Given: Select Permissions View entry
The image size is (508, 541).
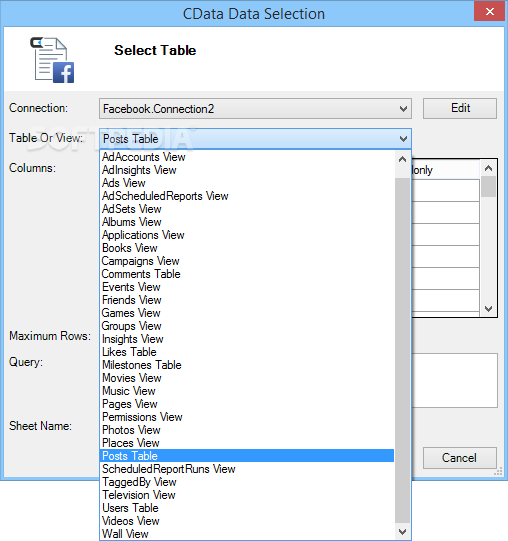Looking at the screenshot, I should click(x=247, y=417).
